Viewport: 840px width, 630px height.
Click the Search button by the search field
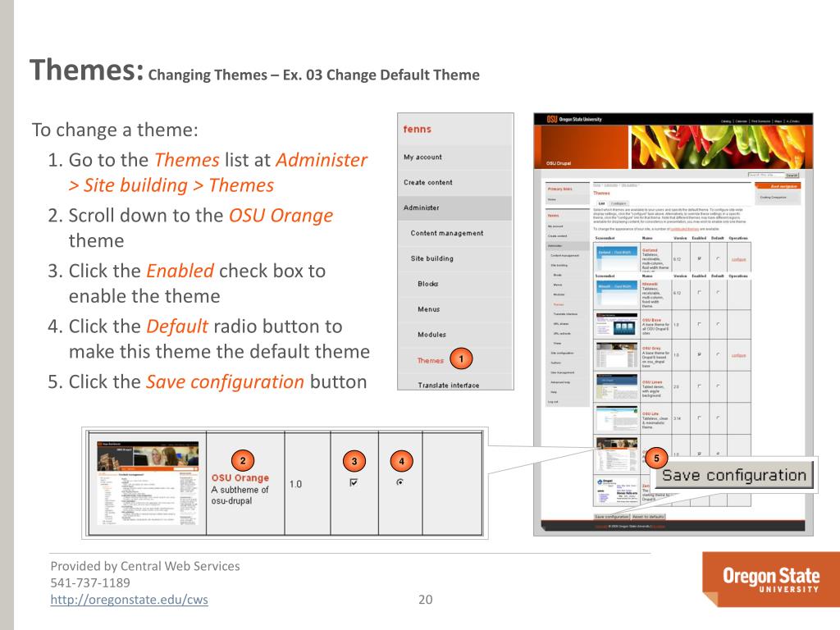coord(792,176)
